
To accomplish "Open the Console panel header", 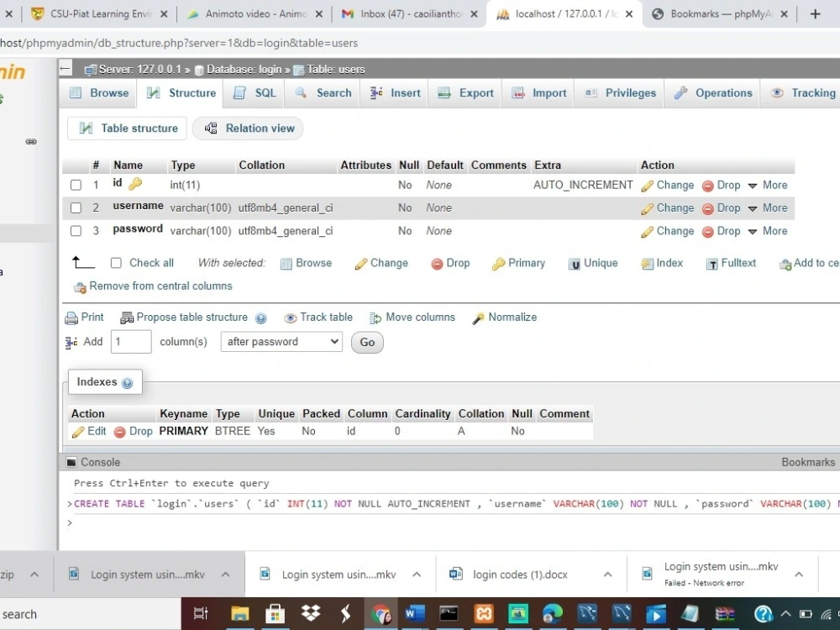I will coord(94,462).
